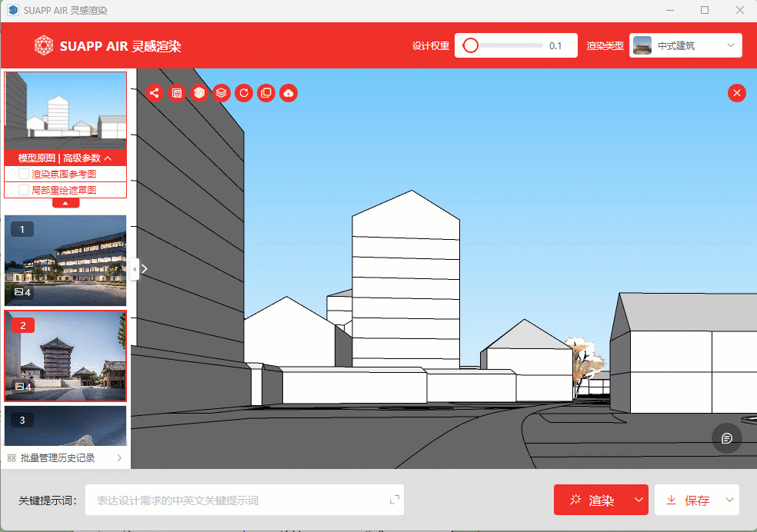This screenshot has width=757, height=532.
Task: Click the SketchUp model icon in viewport toolbar
Action: pyautogui.click(x=199, y=92)
